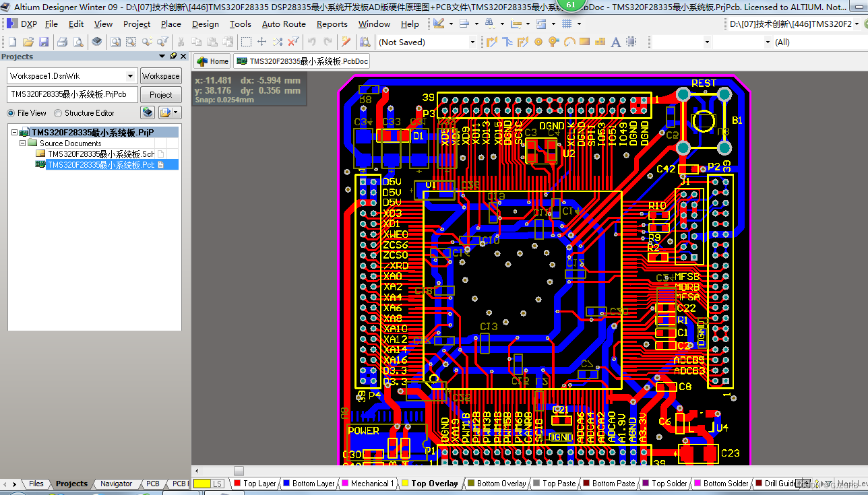
Task: Switch to the Files panel tab
Action: point(36,484)
